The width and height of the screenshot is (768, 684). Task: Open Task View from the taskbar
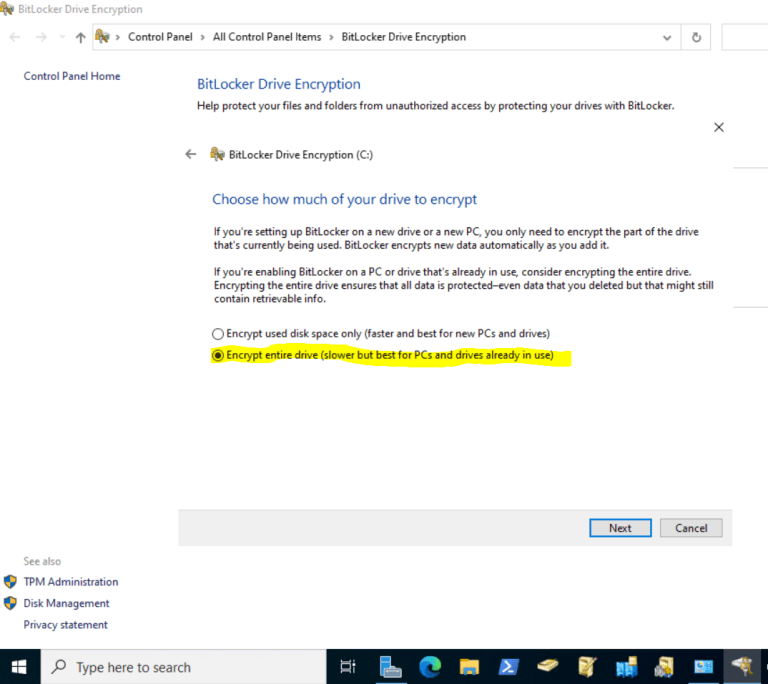348,667
